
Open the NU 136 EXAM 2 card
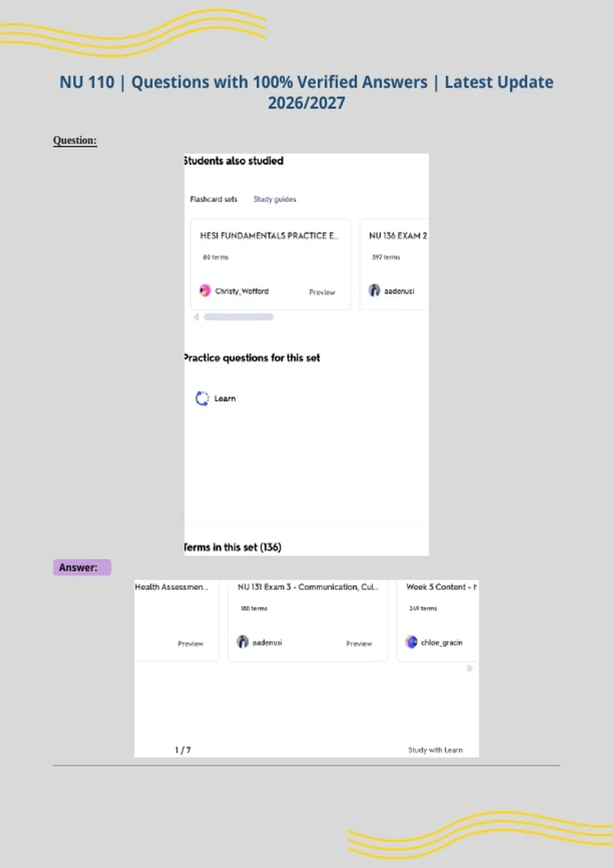click(x=394, y=264)
